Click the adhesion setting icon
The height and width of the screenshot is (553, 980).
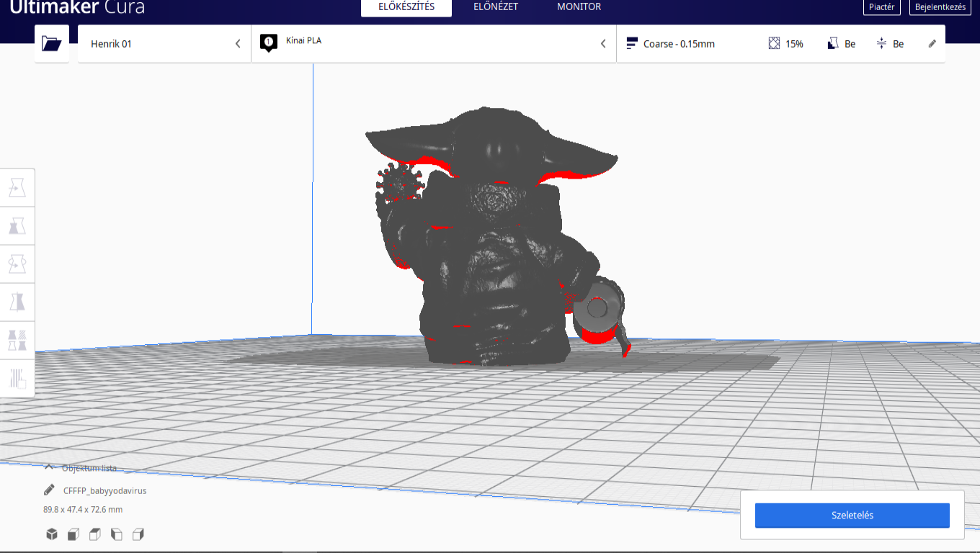pyautogui.click(x=881, y=43)
